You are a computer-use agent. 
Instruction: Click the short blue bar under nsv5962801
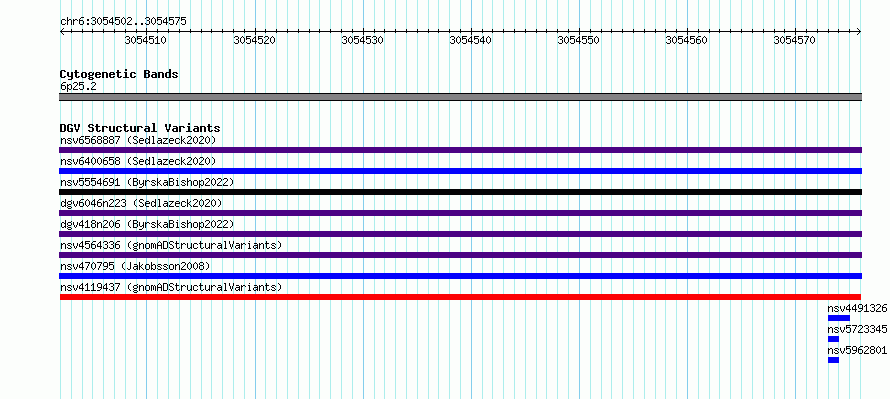(x=833, y=360)
